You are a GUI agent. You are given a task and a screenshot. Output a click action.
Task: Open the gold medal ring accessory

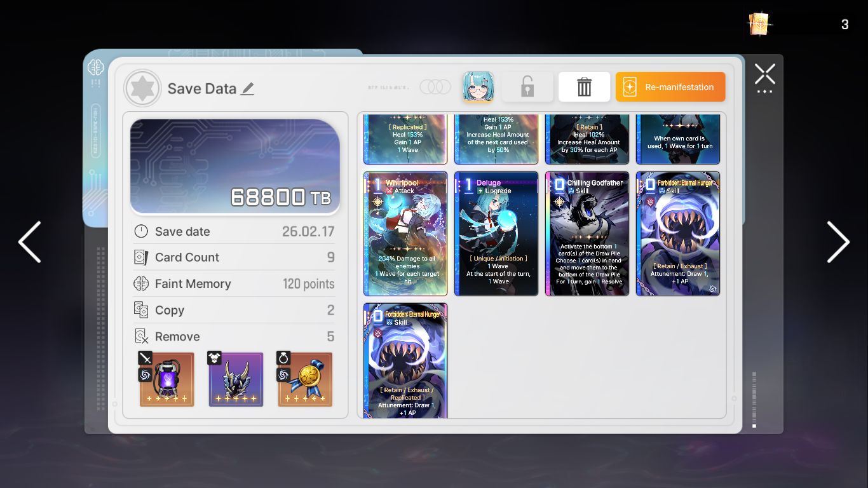pos(305,379)
